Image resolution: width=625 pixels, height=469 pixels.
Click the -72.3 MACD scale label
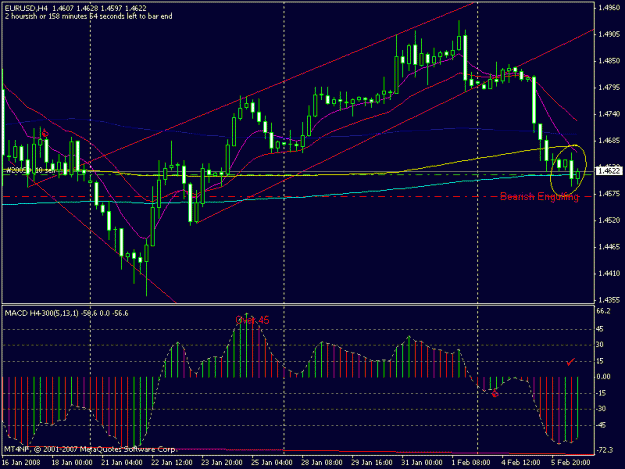(x=604, y=450)
